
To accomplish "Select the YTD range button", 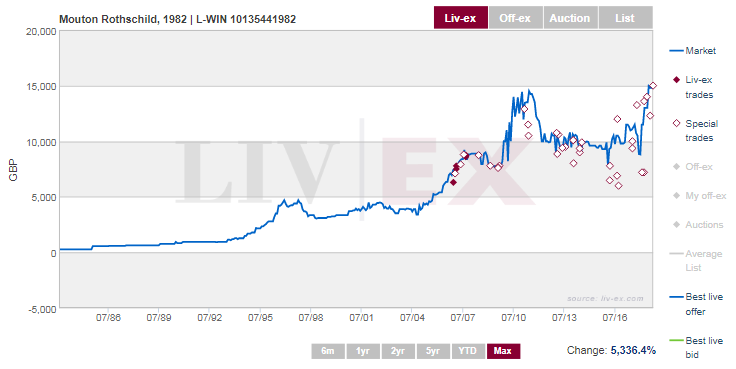I will [468, 351].
